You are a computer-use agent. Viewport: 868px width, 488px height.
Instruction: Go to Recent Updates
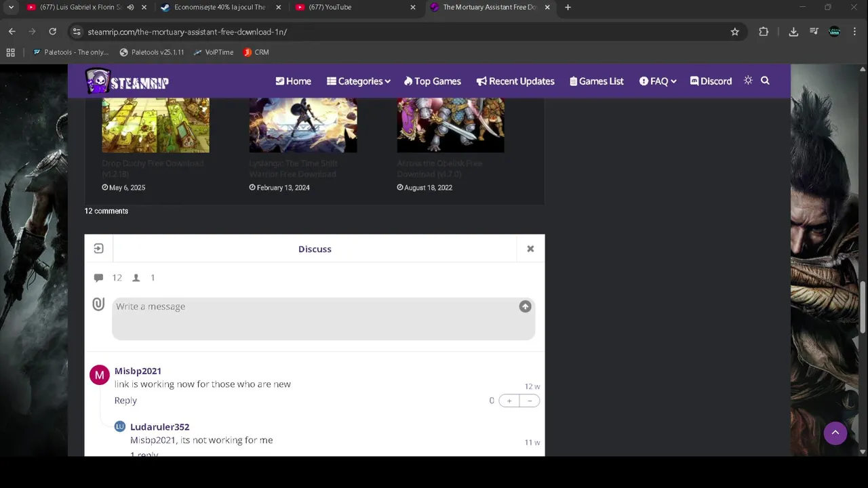pyautogui.click(x=515, y=81)
